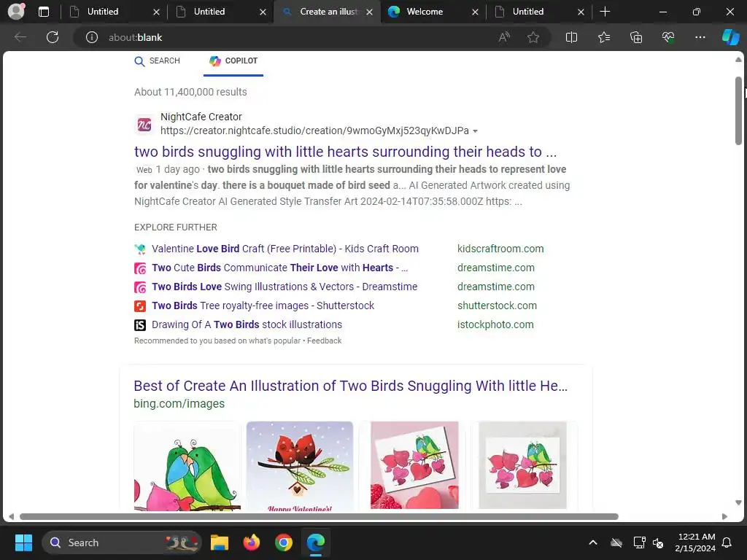747x560 pixels.
Task: Open green lovebirds watercolor thumbnail
Action: (187, 466)
